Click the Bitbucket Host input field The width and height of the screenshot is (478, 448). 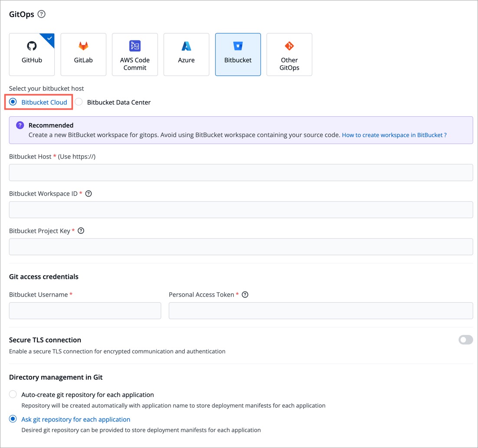pos(241,173)
